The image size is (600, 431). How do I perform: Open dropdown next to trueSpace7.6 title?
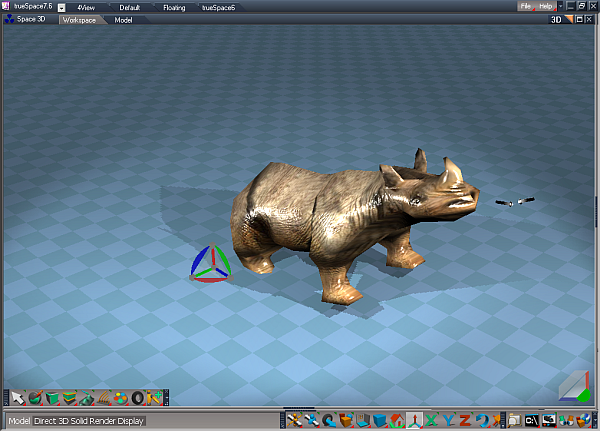click(61, 8)
